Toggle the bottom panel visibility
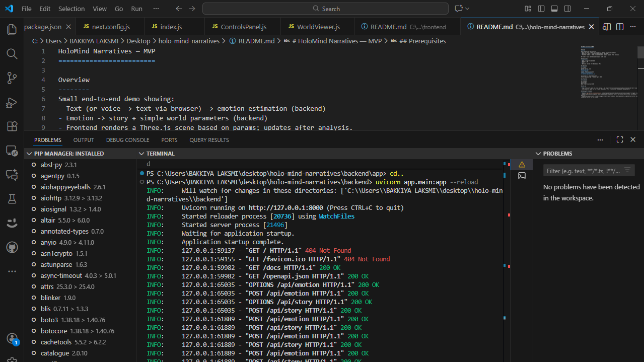 tap(554, 9)
